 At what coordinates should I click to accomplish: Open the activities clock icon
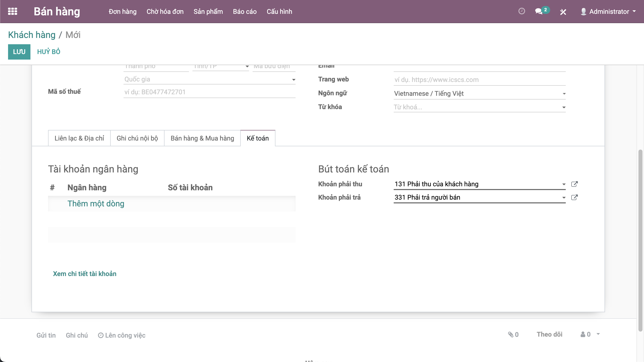521,11
